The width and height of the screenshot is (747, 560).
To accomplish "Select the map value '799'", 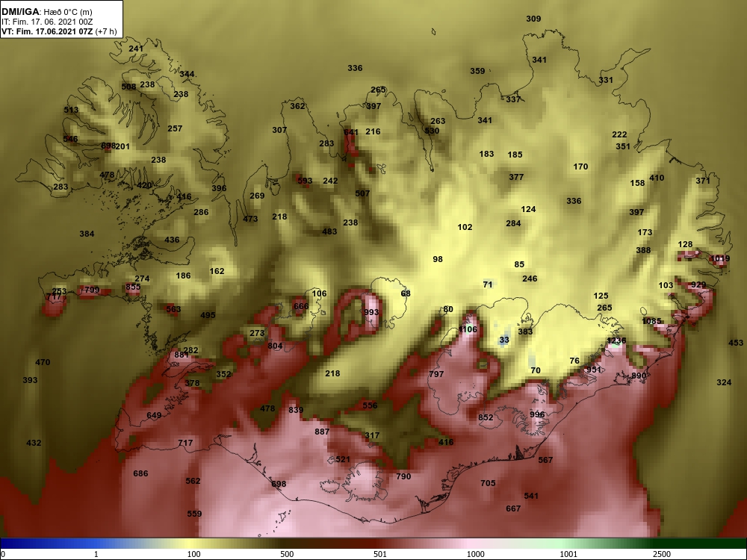I will coord(92,290).
